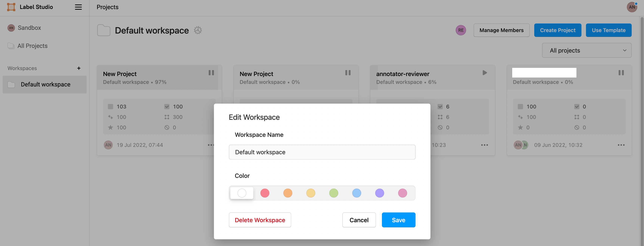This screenshot has height=246, width=644.
Task: Click the Label Studio logo
Action: [11, 7]
